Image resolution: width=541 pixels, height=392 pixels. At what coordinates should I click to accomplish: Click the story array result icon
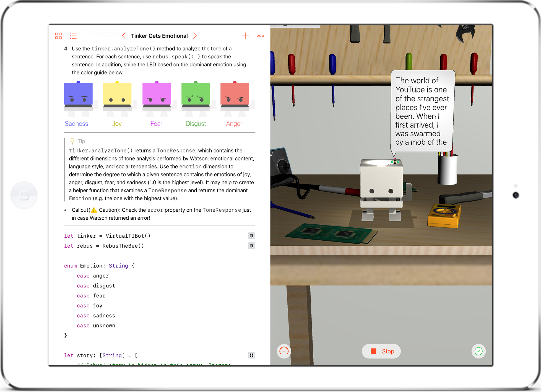(251, 355)
